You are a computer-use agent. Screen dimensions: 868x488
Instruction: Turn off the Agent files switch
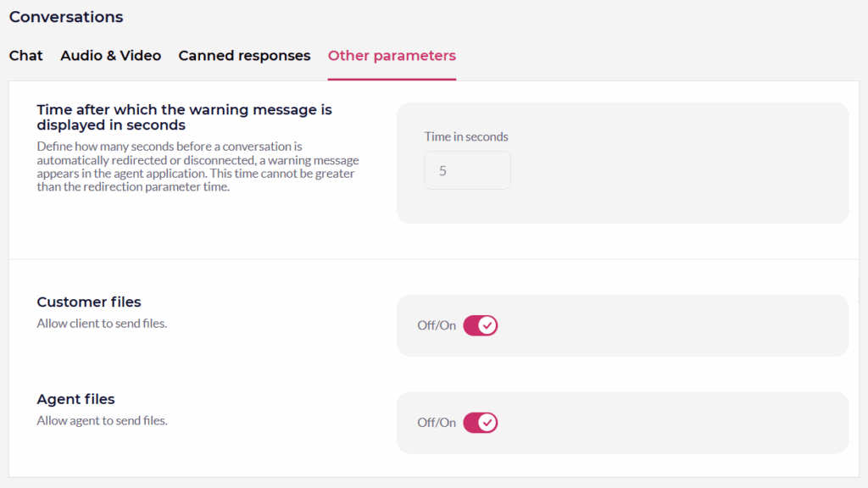click(480, 423)
